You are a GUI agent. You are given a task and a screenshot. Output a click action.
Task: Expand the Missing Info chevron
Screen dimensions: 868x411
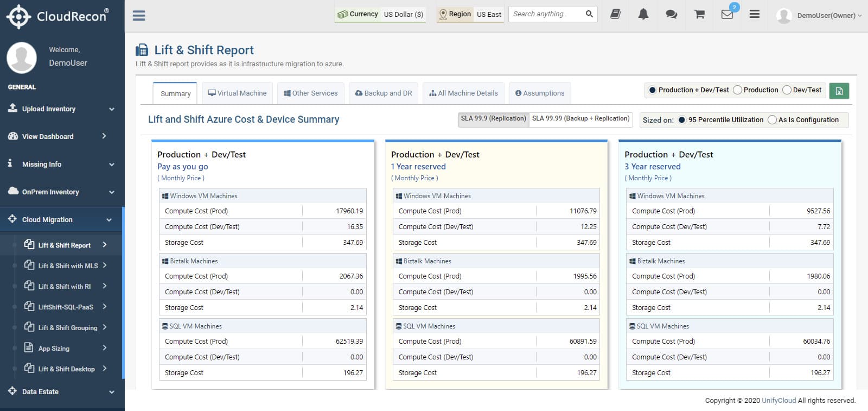112,165
